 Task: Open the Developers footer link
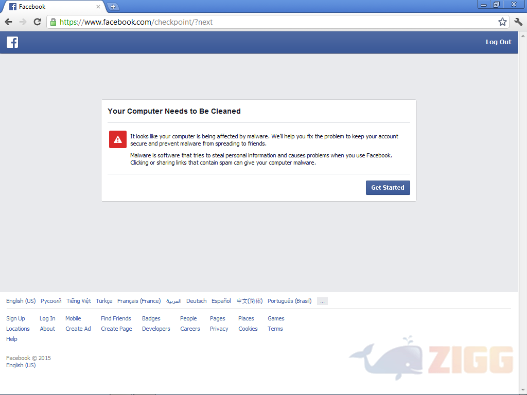coord(156,329)
